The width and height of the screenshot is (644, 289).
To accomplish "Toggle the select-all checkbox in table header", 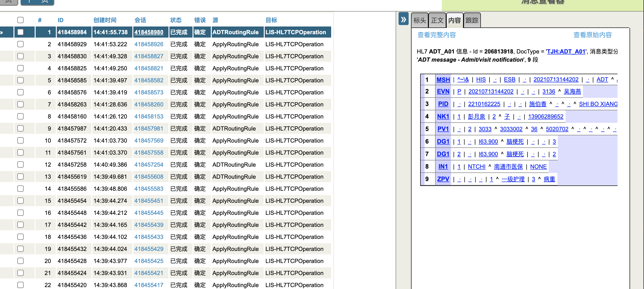I will tap(20, 20).
